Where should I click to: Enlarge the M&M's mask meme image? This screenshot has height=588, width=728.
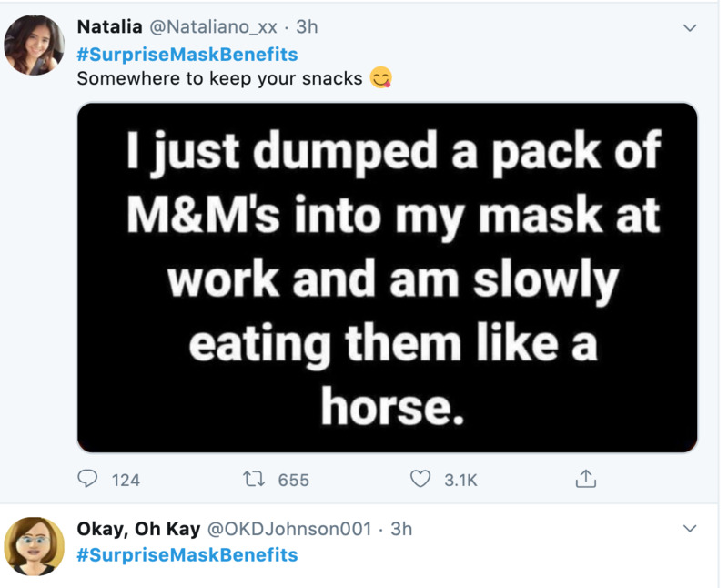(387, 277)
